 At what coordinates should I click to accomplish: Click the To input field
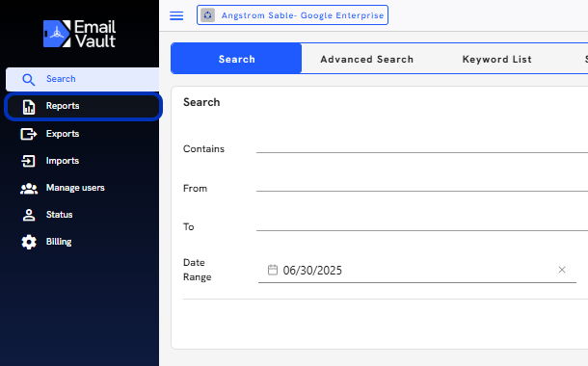pyautogui.click(x=422, y=225)
